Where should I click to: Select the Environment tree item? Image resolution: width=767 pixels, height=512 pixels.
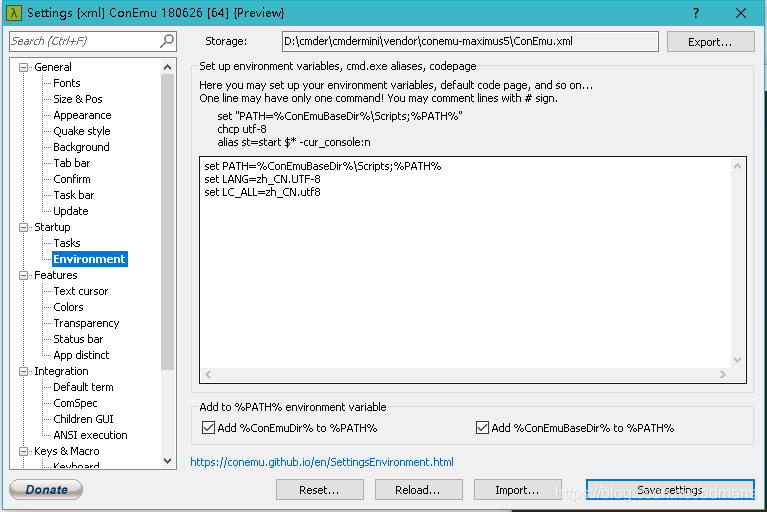coord(90,259)
